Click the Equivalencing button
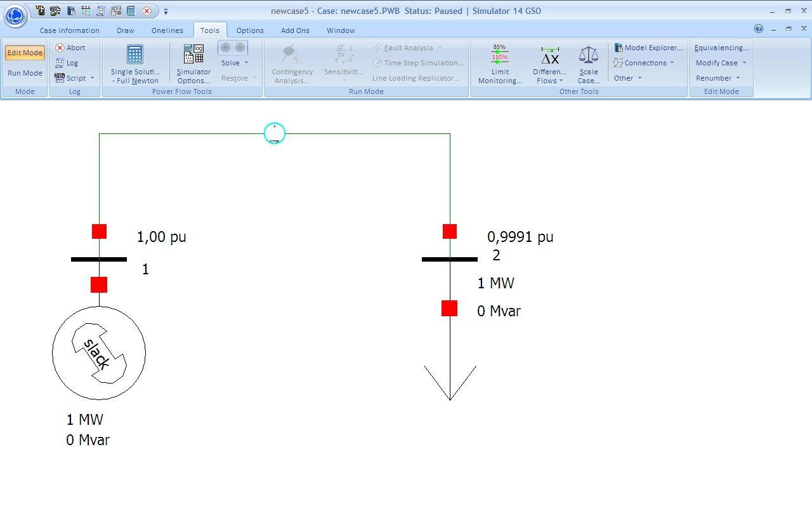812x508 pixels. click(721, 48)
